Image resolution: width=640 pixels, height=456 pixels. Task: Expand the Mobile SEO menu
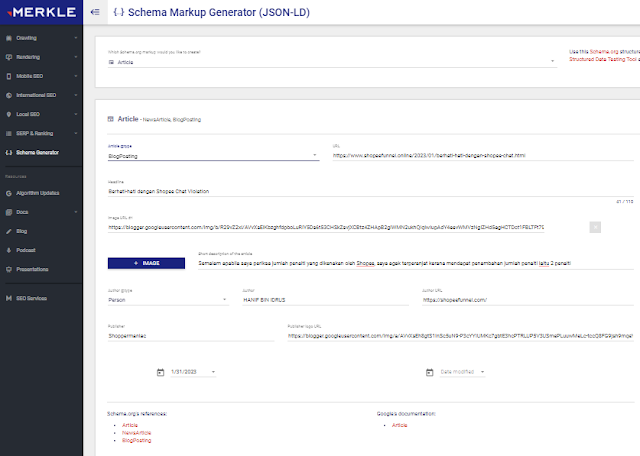click(x=76, y=76)
